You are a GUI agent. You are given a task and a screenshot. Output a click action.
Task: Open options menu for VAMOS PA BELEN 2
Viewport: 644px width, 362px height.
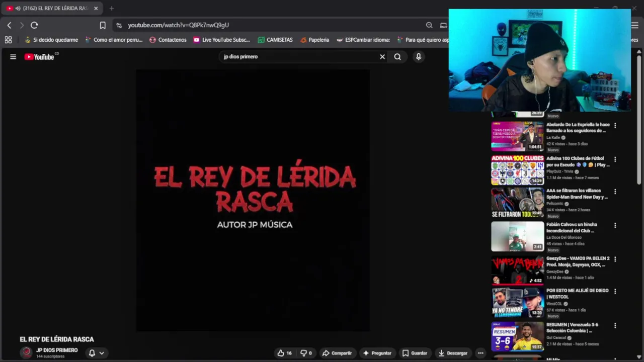click(615, 259)
